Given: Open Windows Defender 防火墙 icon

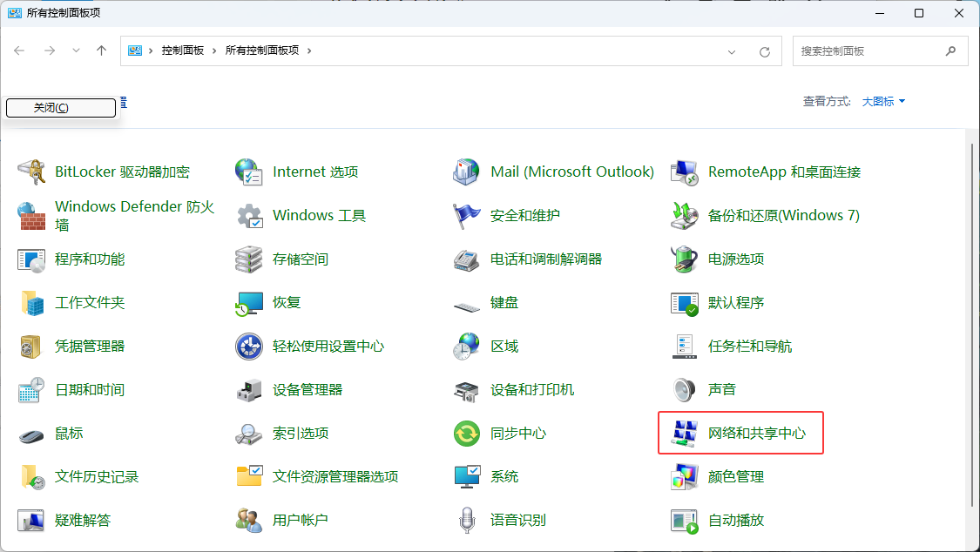Looking at the screenshot, I should pos(32,216).
